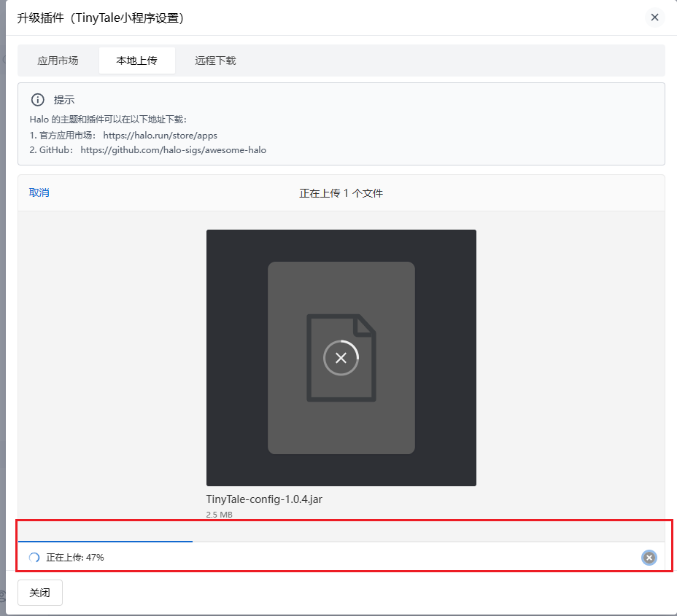Click the 提示 heading text
Viewport: 677px width, 616px height.
coord(64,100)
